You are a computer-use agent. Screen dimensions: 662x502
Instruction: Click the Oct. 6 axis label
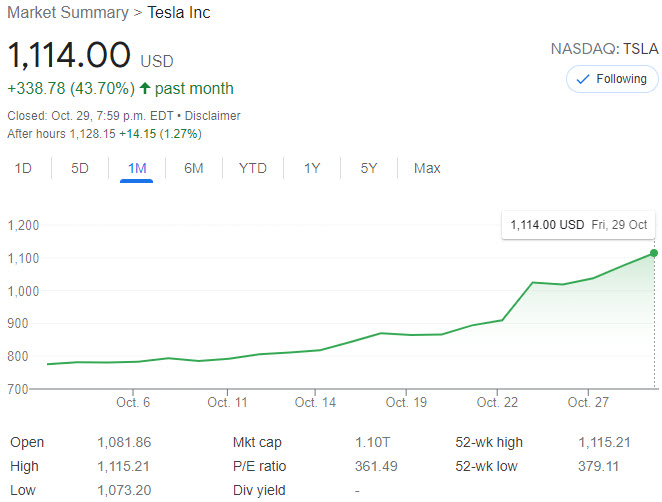click(133, 402)
